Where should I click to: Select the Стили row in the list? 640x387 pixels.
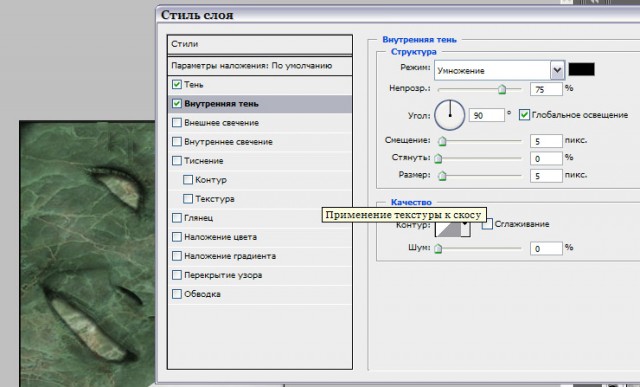(x=260, y=44)
